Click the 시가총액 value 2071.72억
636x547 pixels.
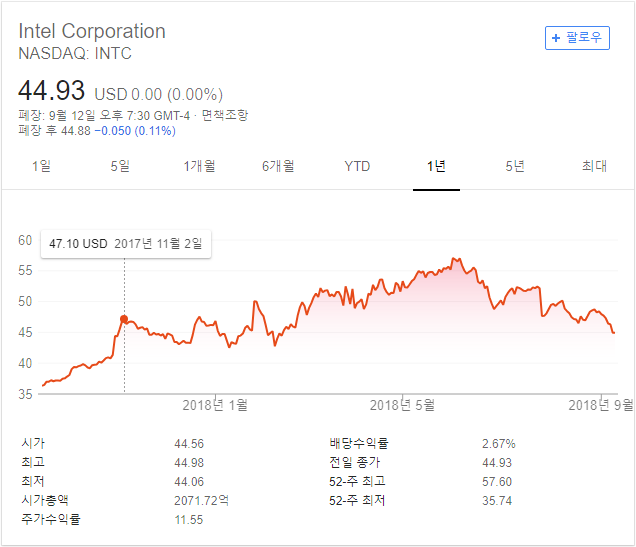202,500
